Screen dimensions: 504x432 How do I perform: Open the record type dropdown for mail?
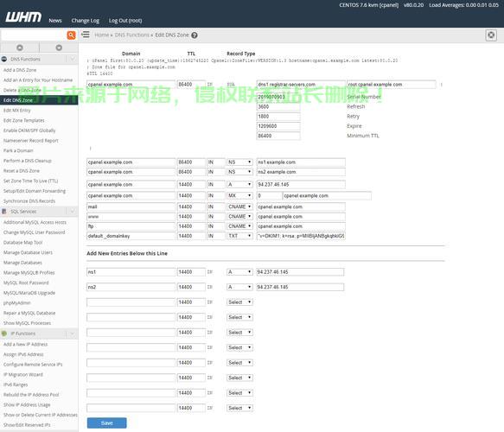point(239,206)
